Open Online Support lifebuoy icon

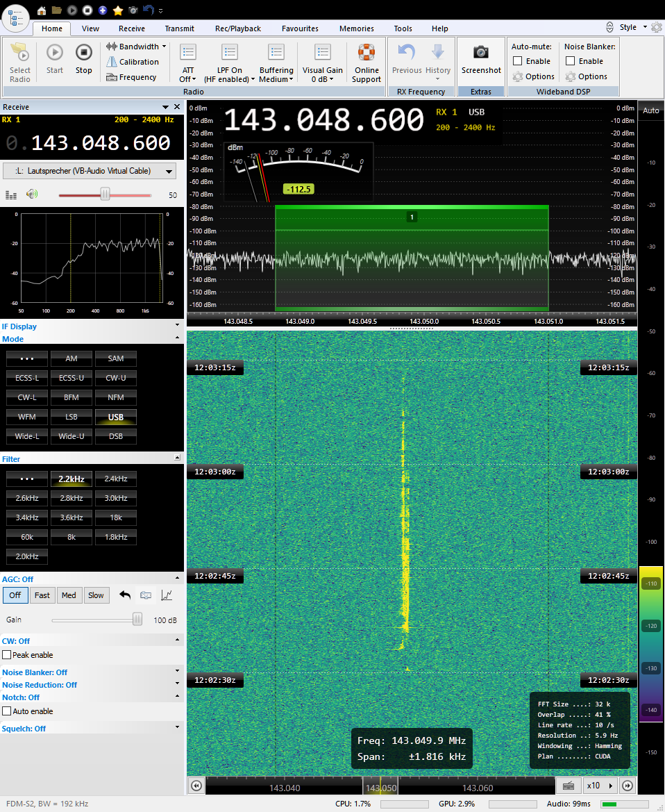[367, 52]
